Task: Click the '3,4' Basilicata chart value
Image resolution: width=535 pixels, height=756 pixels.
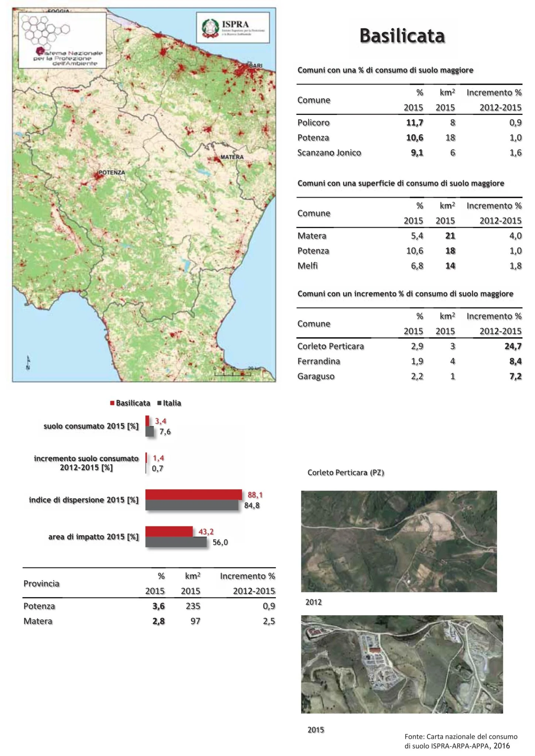Action: pos(160,421)
